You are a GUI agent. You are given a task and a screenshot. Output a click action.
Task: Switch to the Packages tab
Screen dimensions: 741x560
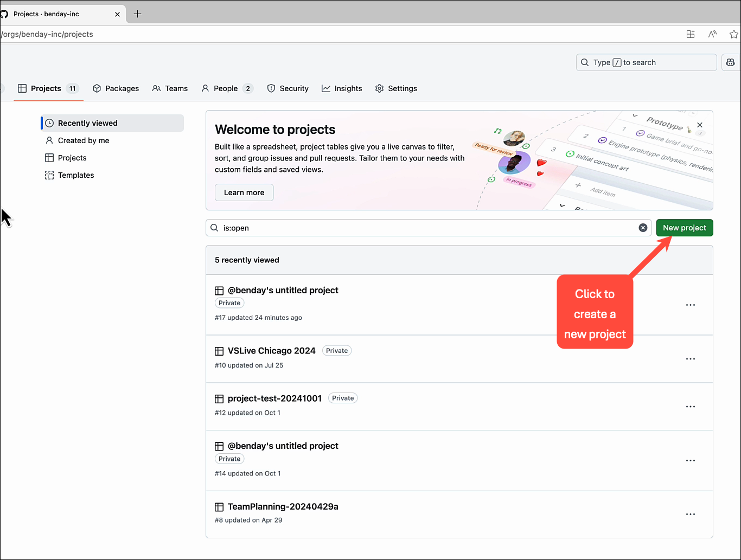click(116, 88)
